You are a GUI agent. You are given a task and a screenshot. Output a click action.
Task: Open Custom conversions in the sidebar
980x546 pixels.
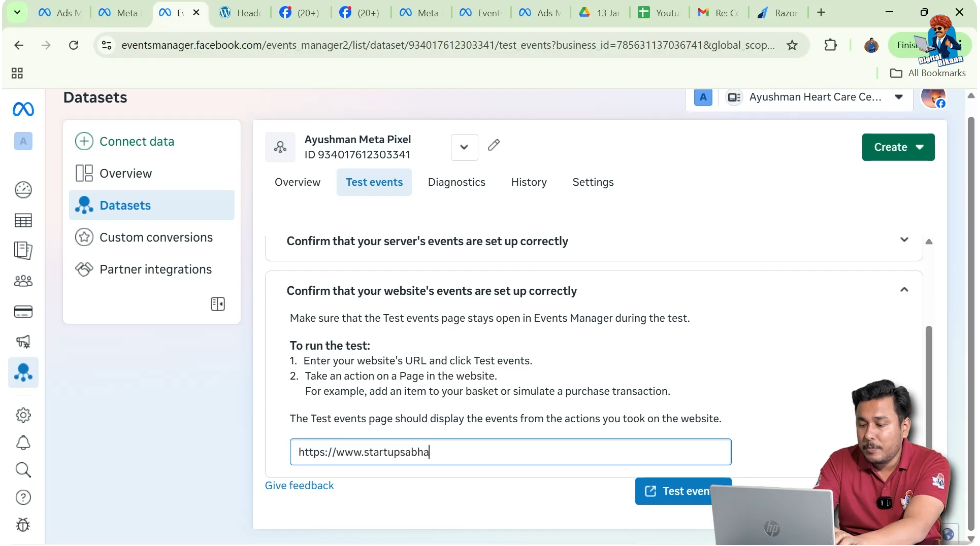pyautogui.click(x=152, y=237)
